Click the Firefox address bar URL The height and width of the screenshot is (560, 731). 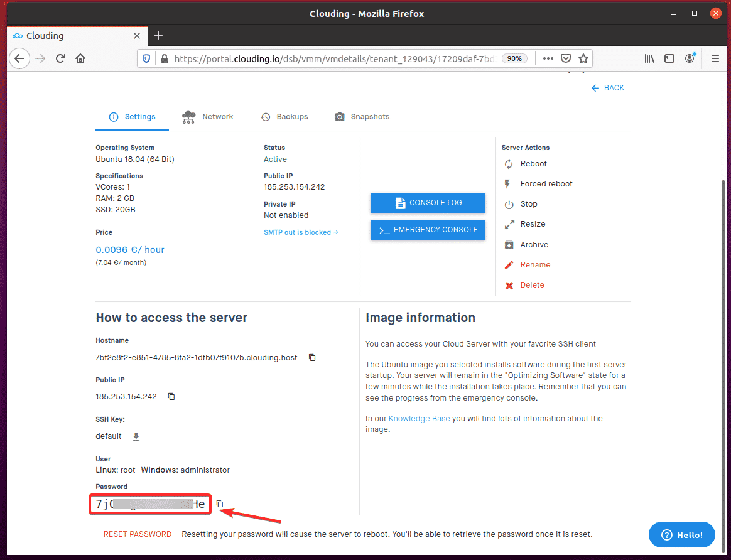334,59
